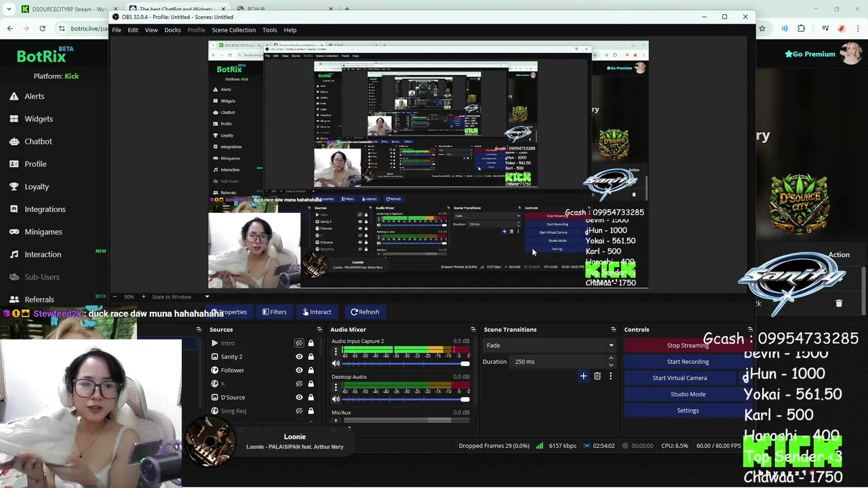Increase transition duration with up arrow
Screen dimensions: 868x488
click(611, 358)
